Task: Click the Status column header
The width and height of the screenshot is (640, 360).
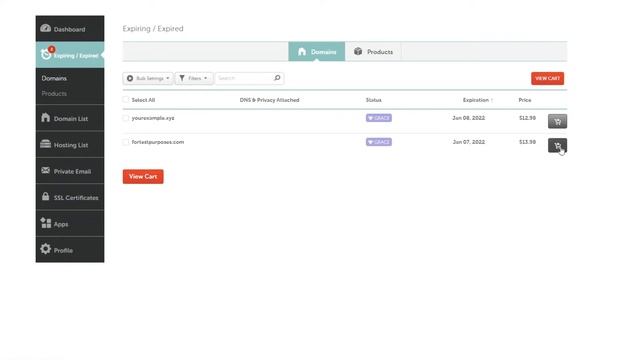Action: pyautogui.click(x=373, y=100)
